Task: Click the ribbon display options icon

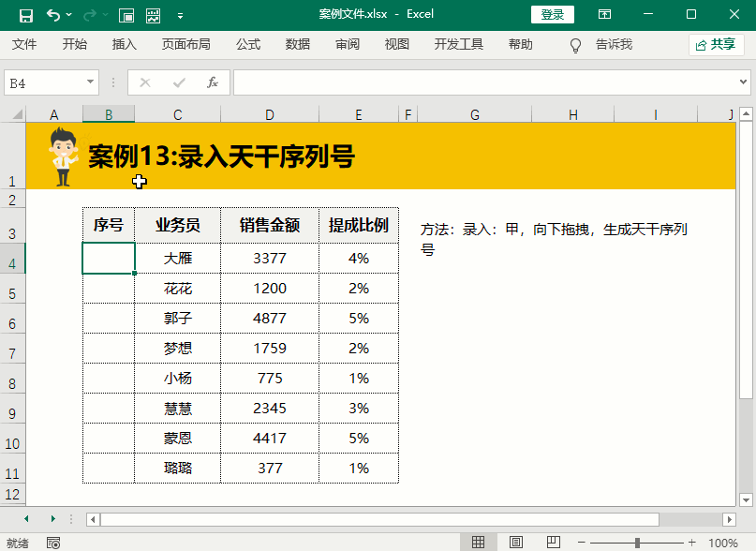Action: [605, 15]
